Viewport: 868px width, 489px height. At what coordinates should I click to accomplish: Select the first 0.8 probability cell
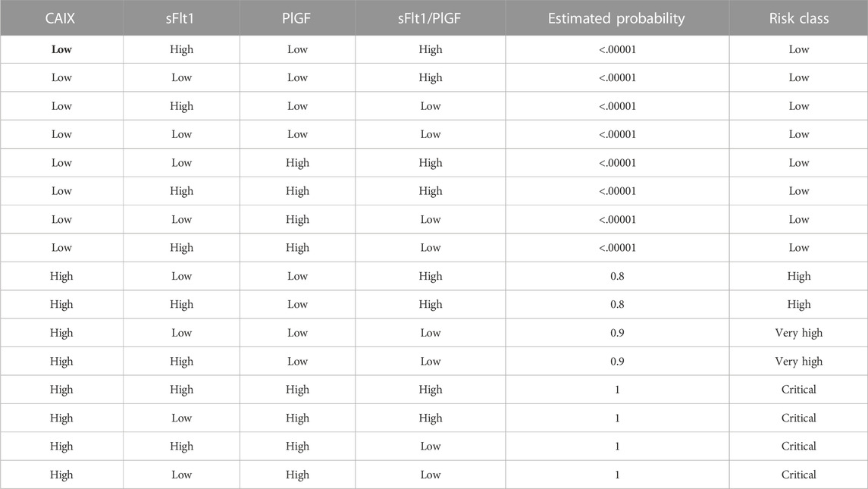pyautogui.click(x=617, y=276)
